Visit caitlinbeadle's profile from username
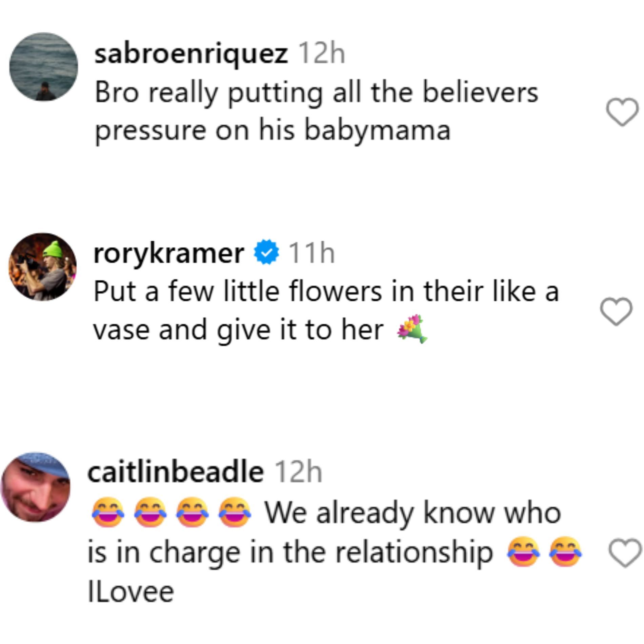Image resolution: width=644 pixels, height=644 pixels. 175,472
